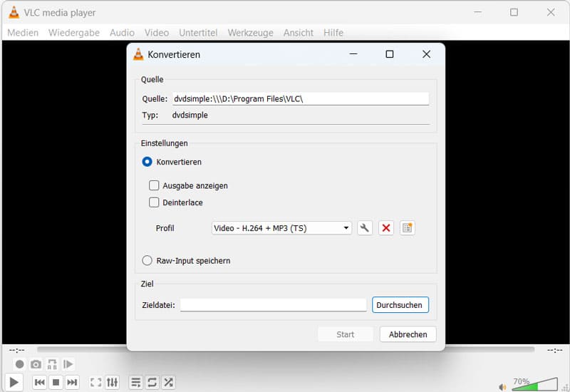Minimize the Konvertieren dialog

click(x=353, y=54)
